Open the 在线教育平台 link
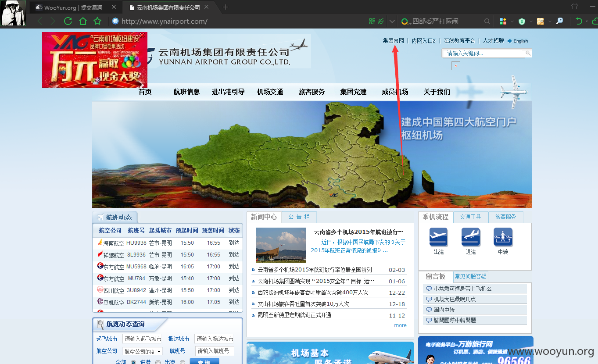The width and height of the screenshot is (598, 364). tap(459, 41)
